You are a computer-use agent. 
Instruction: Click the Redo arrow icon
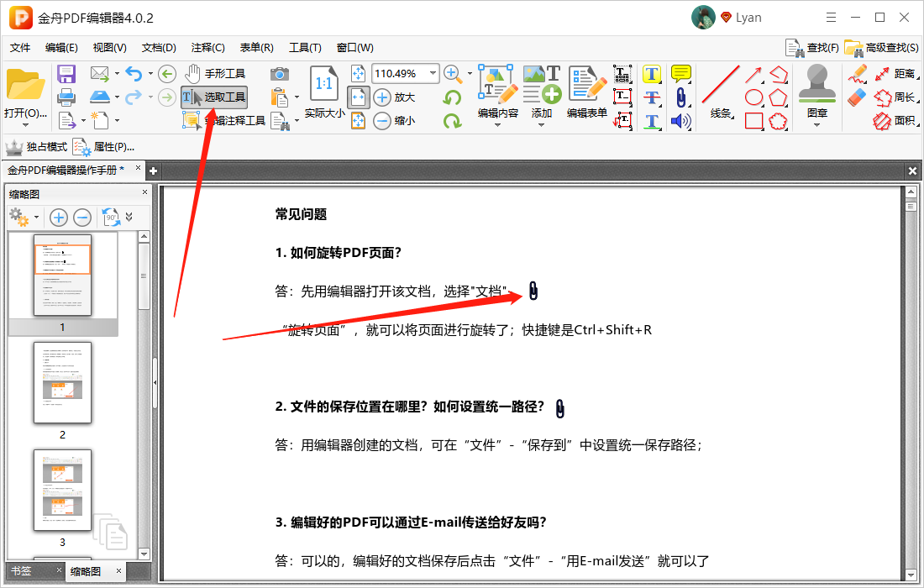(134, 97)
